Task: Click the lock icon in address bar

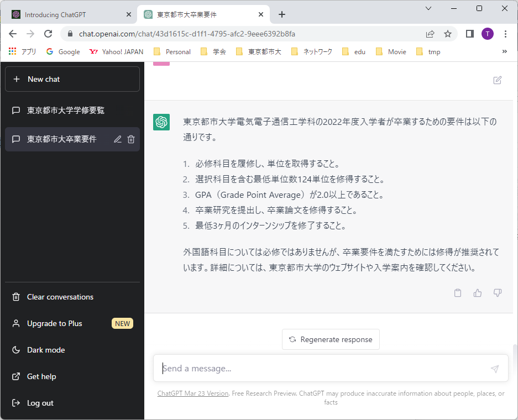Action: click(x=70, y=34)
